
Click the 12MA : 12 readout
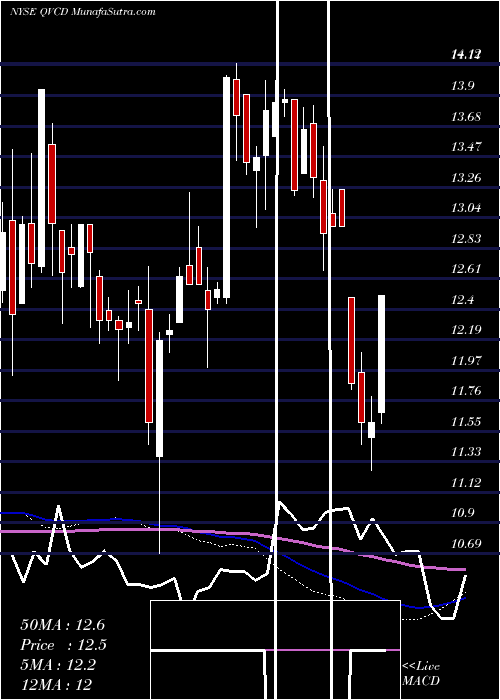tap(56, 684)
